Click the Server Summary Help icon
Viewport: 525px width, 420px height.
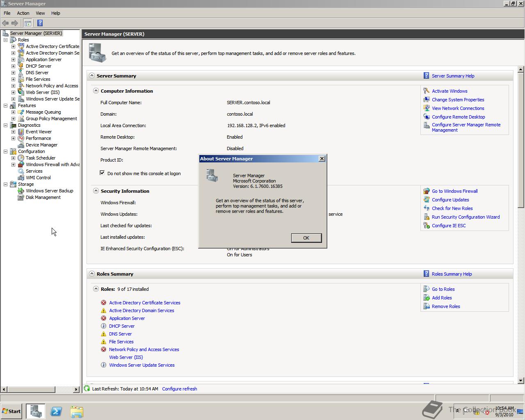[x=426, y=76]
